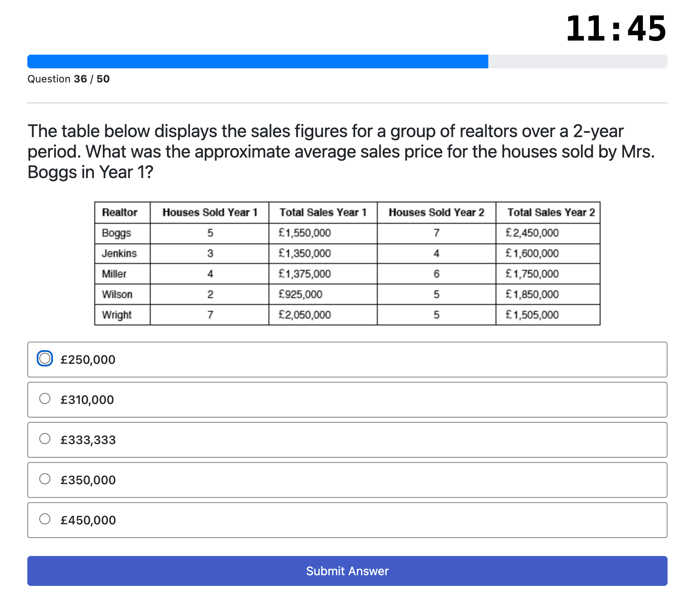Mark the £450,000 radio button
The height and width of the screenshot is (597, 700).
[x=45, y=519]
